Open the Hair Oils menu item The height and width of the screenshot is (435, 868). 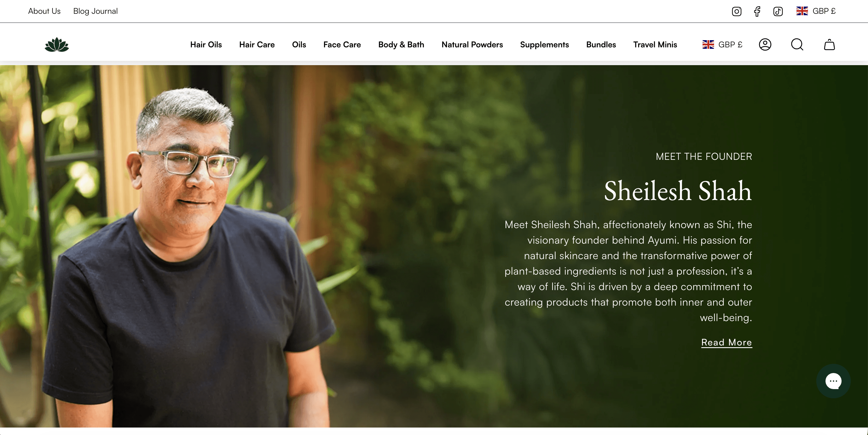click(206, 44)
